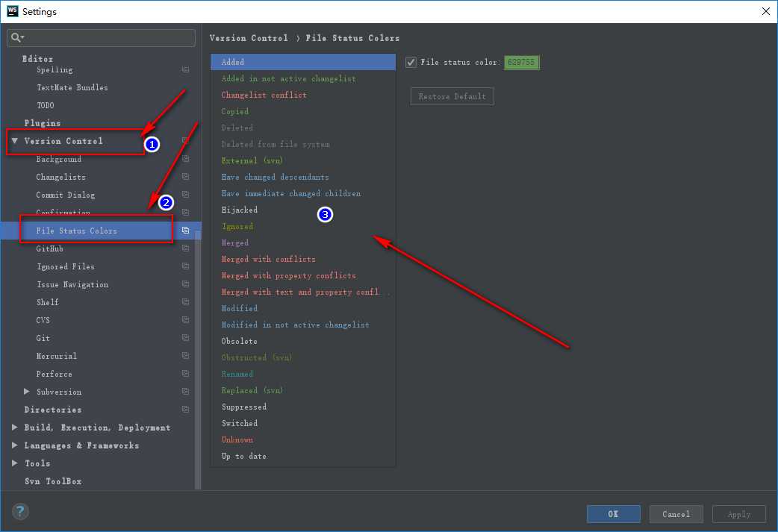The image size is (778, 532).
Task: Click the project-level icon beside Shelf
Action: [186, 302]
